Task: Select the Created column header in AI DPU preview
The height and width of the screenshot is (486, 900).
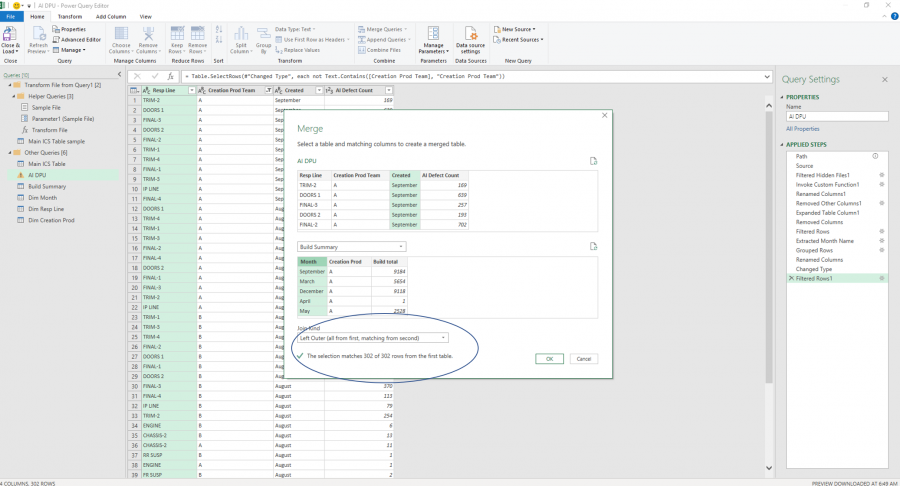Action: click(405, 176)
